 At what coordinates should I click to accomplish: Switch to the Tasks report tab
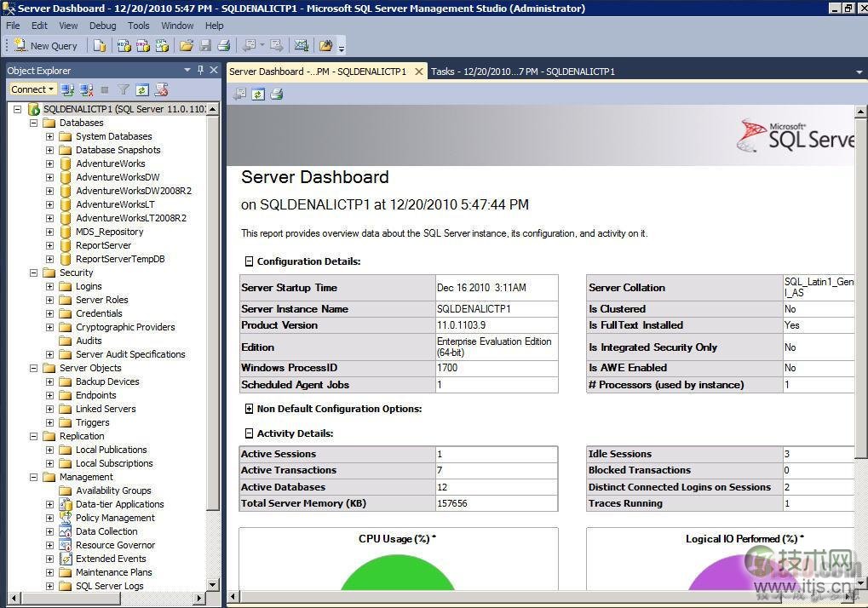click(x=522, y=72)
